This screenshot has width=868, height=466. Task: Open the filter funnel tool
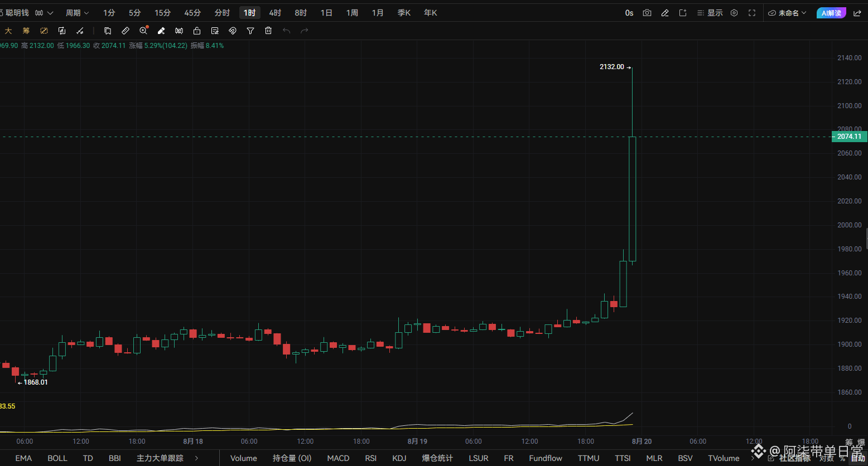pyautogui.click(x=250, y=31)
